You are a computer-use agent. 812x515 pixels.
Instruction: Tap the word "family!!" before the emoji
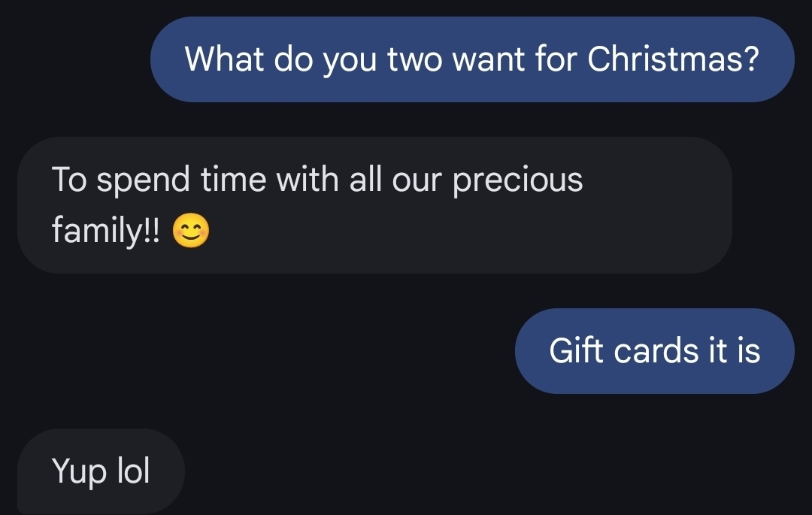coord(106,230)
